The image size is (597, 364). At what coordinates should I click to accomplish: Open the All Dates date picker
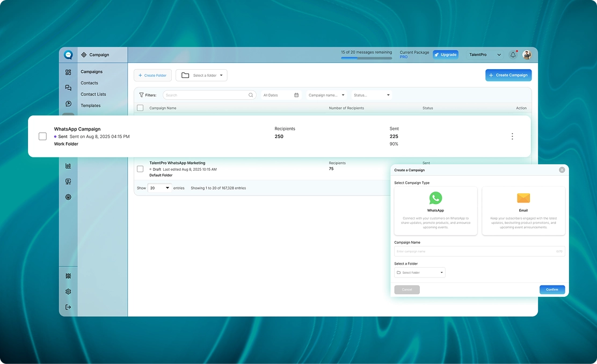(x=281, y=95)
